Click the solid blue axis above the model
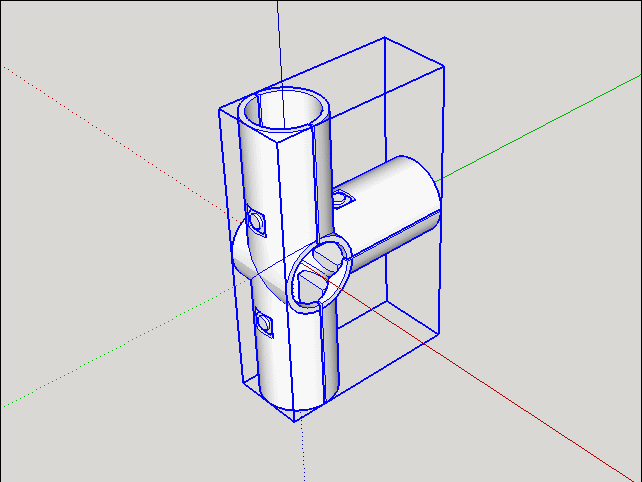Image resolution: width=642 pixels, height=482 pixels. pos(279,40)
